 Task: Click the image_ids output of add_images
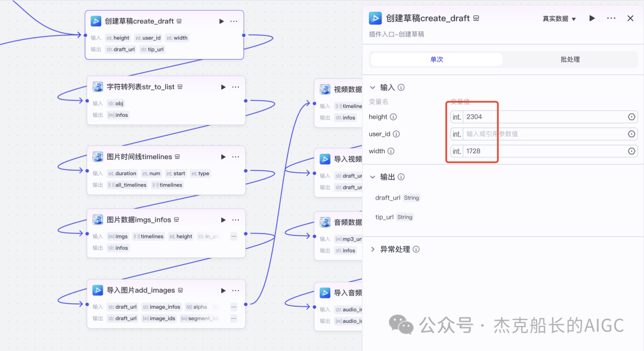(159, 319)
